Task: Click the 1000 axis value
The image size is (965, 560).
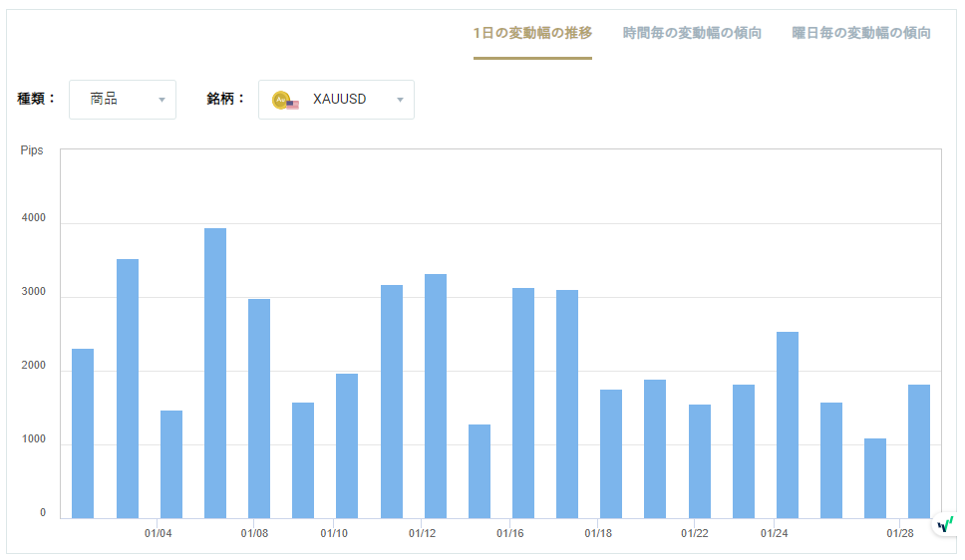Action: click(x=34, y=439)
